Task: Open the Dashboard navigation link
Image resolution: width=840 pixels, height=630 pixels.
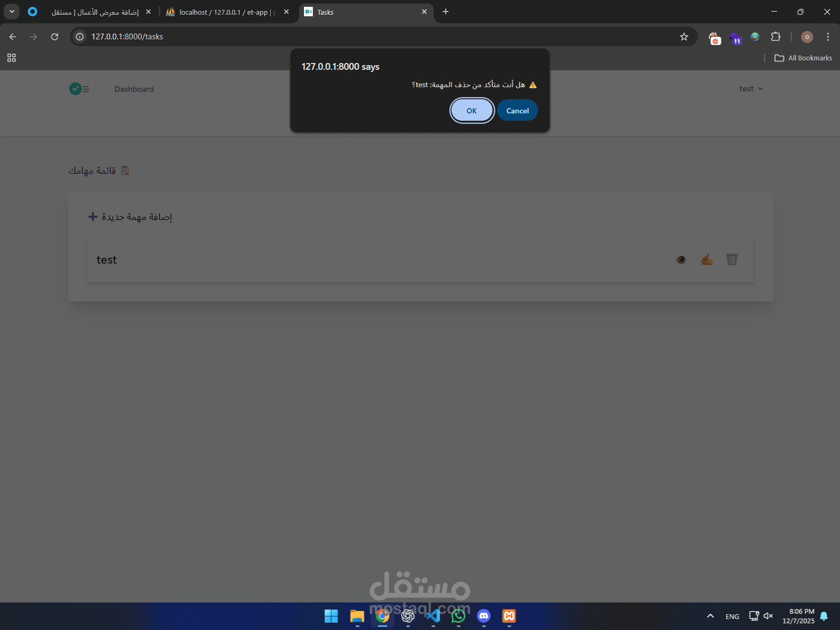Action: tap(134, 89)
